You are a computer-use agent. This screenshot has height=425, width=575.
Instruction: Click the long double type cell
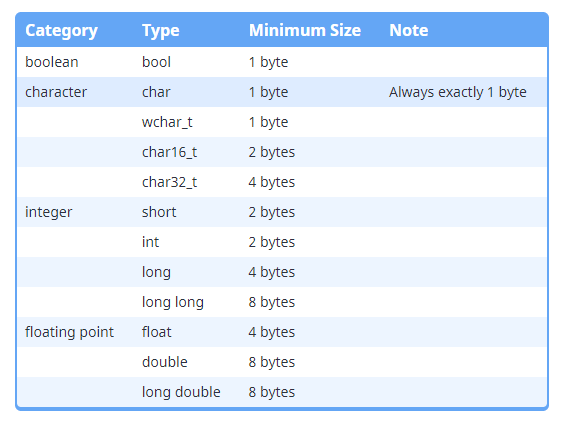181,392
